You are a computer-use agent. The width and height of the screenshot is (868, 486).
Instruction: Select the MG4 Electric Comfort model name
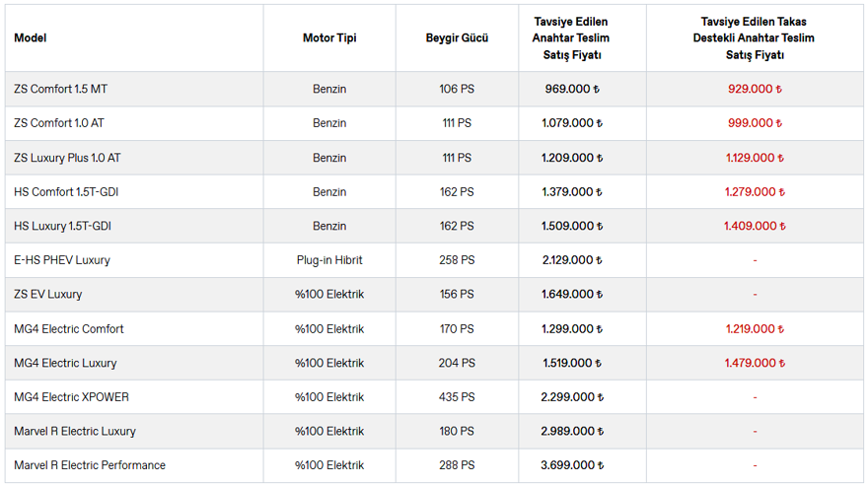coord(69,328)
